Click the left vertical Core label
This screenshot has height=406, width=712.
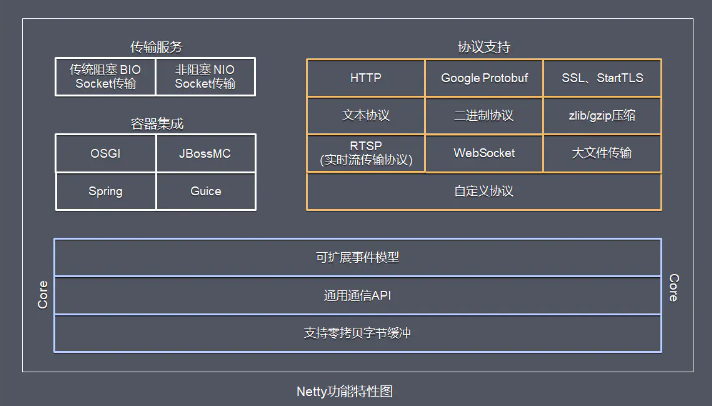pos(43,295)
